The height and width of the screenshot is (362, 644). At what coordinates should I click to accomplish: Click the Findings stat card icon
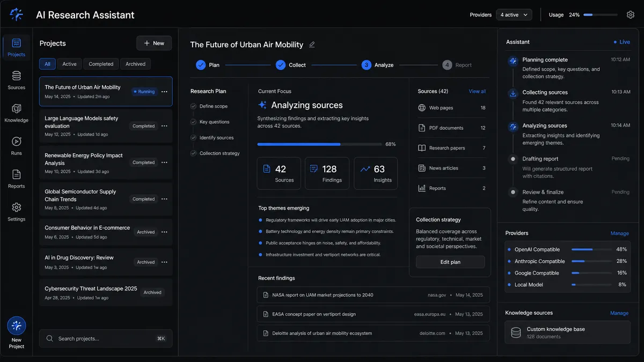point(314,169)
